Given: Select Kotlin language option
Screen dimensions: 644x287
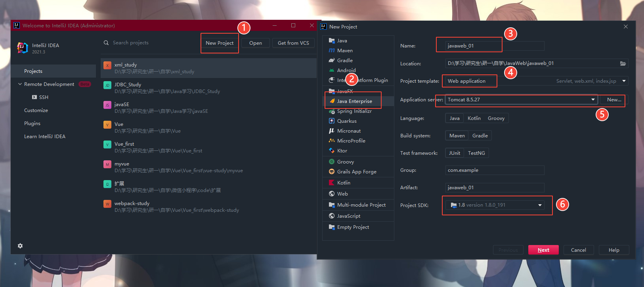Looking at the screenshot, I should [474, 118].
